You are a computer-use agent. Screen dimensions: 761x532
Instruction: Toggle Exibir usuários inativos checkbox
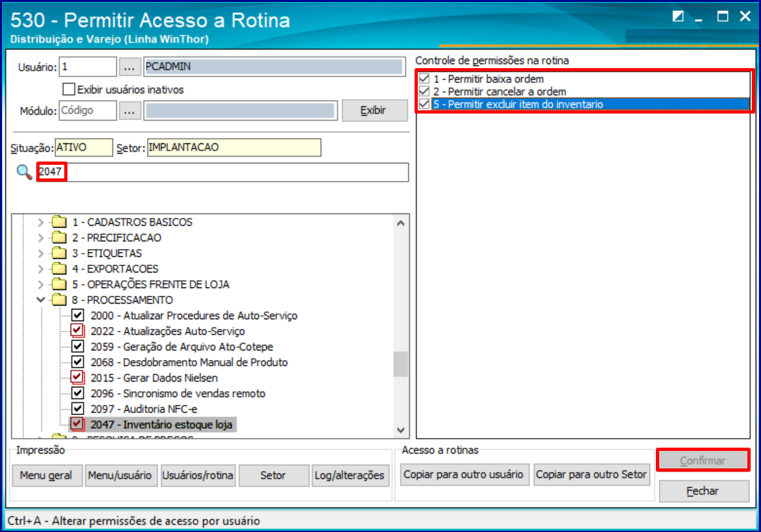tap(69, 90)
